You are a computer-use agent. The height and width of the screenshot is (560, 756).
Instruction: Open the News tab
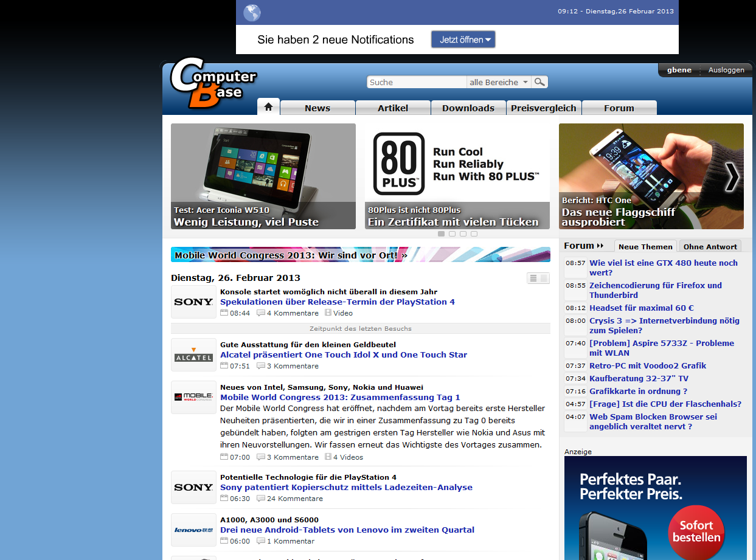[317, 108]
